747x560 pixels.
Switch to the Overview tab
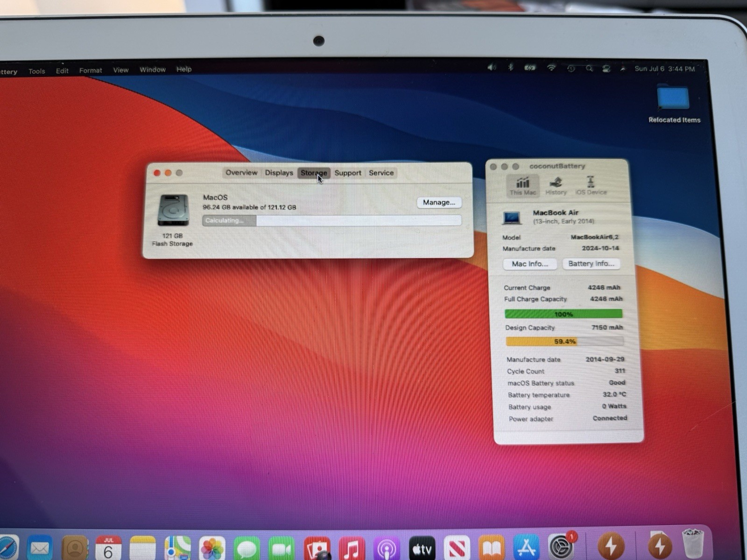click(x=241, y=173)
